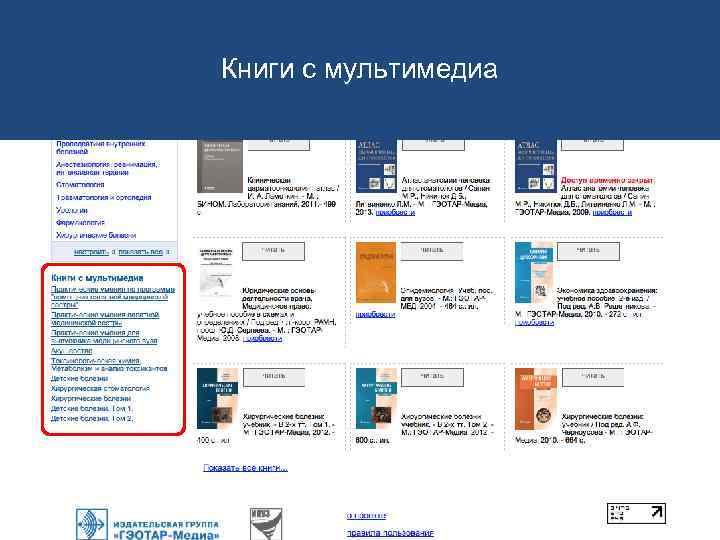Click читать for Хирургические болезни Черноусова
Viewport: 720px width, 540px height.
point(593,377)
